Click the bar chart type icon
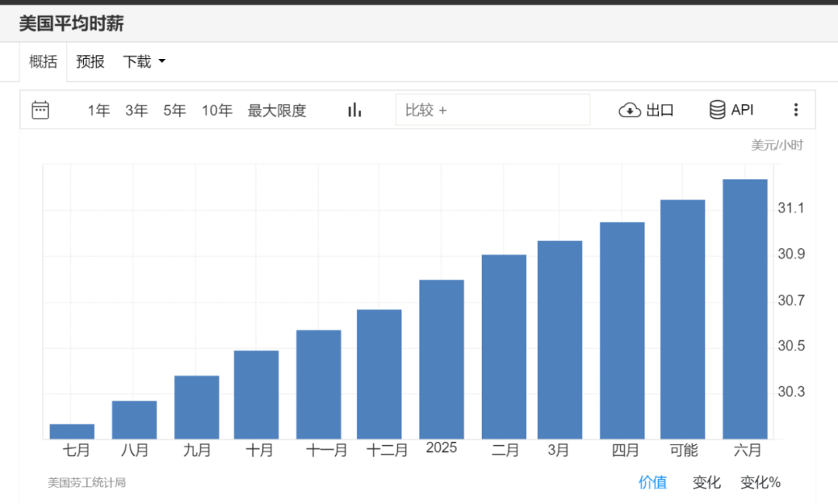Screen dimensions: 838x504 tap(355, 109)
